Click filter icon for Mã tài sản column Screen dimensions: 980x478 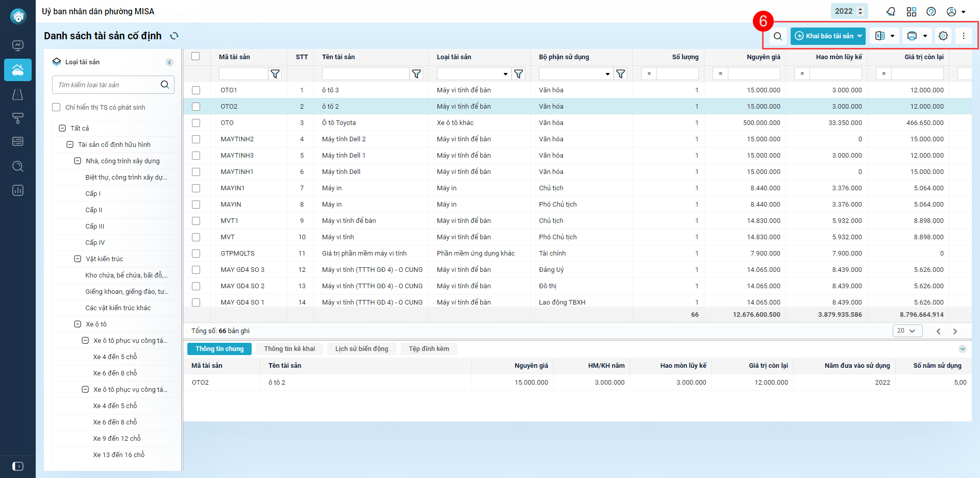pos(275,74)
